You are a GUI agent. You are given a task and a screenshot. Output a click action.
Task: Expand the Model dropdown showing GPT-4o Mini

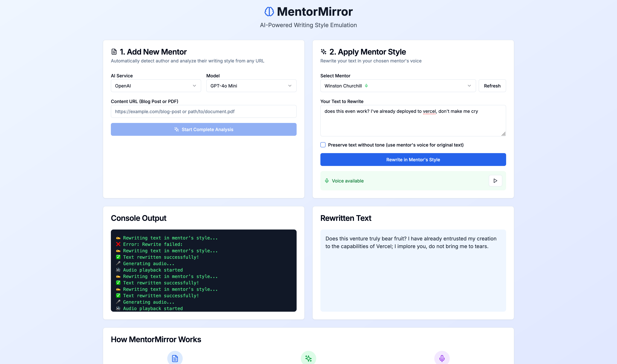click(251, 86)
